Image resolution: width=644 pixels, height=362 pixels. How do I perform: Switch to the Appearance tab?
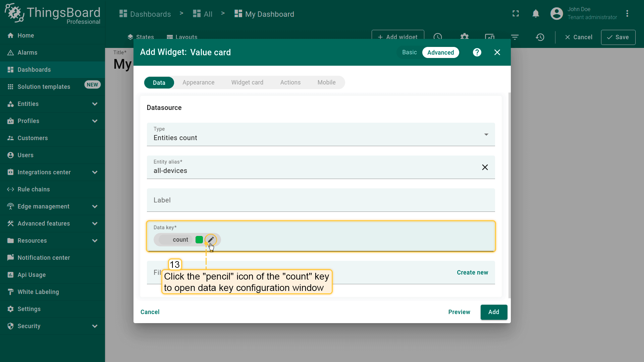point(198,82)
